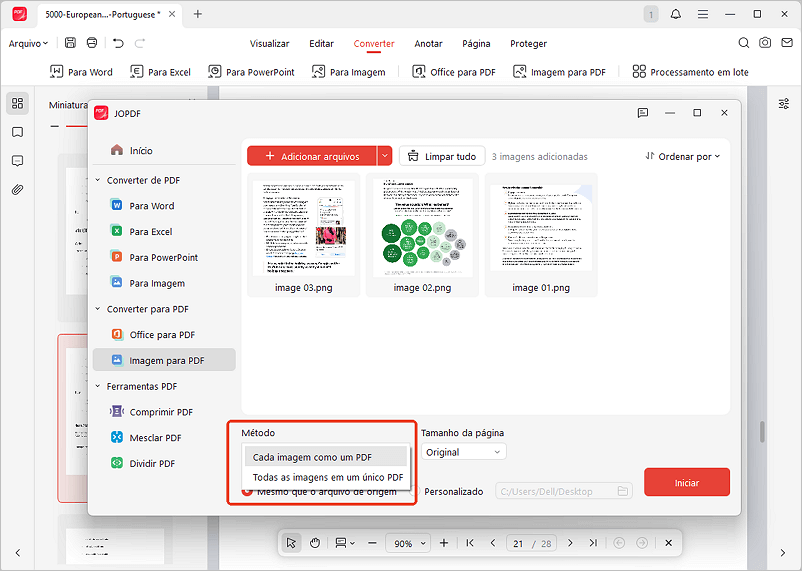802x571 pixels.
Task: Open Attachments paperclip icon in sidebar
Action: coord(17,190)
